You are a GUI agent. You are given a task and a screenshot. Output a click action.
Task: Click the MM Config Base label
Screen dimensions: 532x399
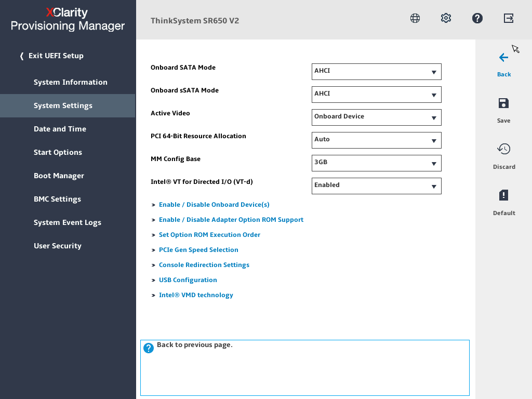[176, 159]
